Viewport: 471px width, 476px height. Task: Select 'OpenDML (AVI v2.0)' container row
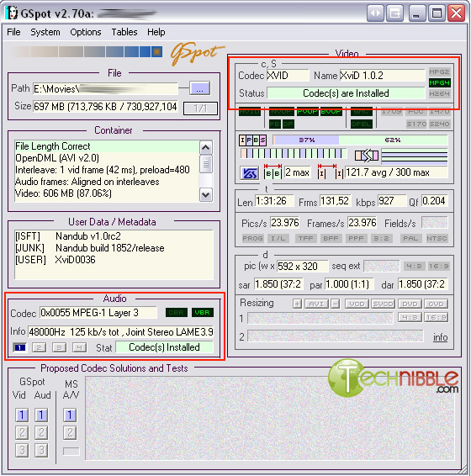[x=106, y=158]
